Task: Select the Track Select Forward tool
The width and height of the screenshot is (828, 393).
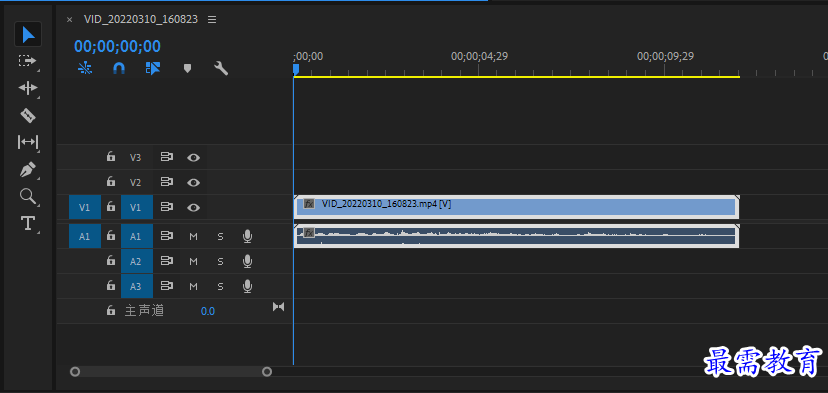Action: click(x=26, y=61)
